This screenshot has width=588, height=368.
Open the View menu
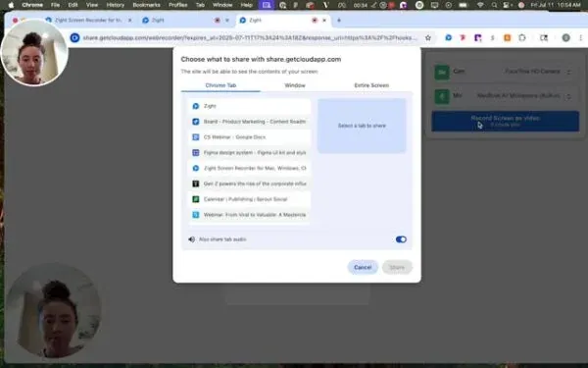[x=92, y=5]
